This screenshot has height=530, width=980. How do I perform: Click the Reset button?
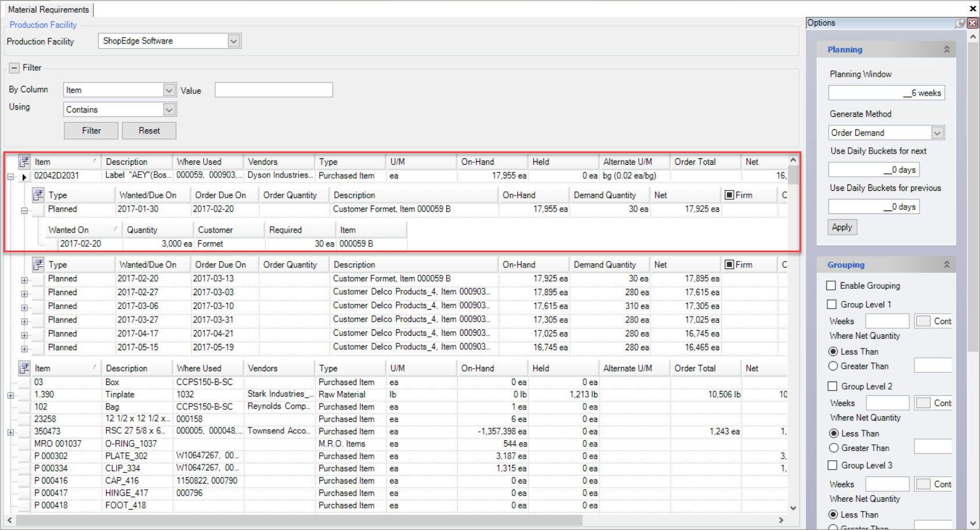pos(149,130)
